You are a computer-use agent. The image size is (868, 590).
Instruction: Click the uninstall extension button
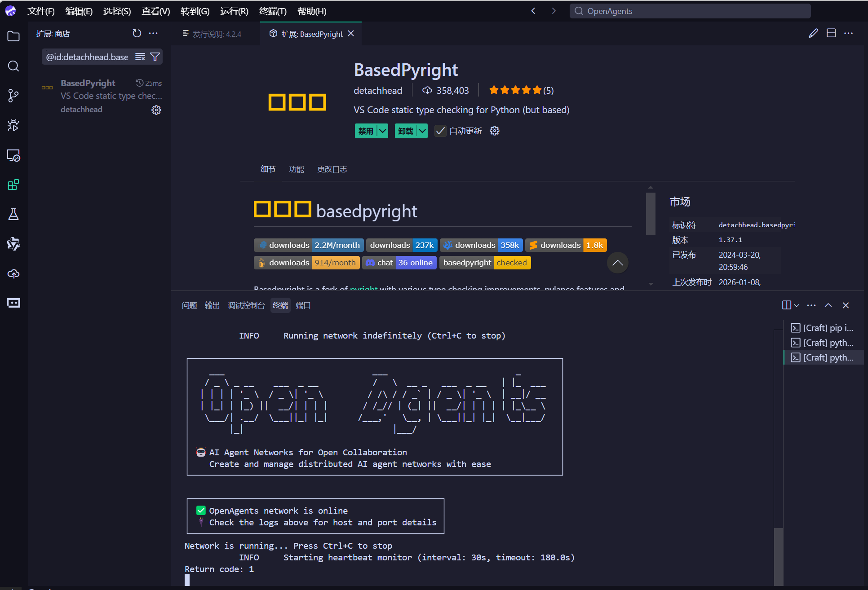coord(405,131)
